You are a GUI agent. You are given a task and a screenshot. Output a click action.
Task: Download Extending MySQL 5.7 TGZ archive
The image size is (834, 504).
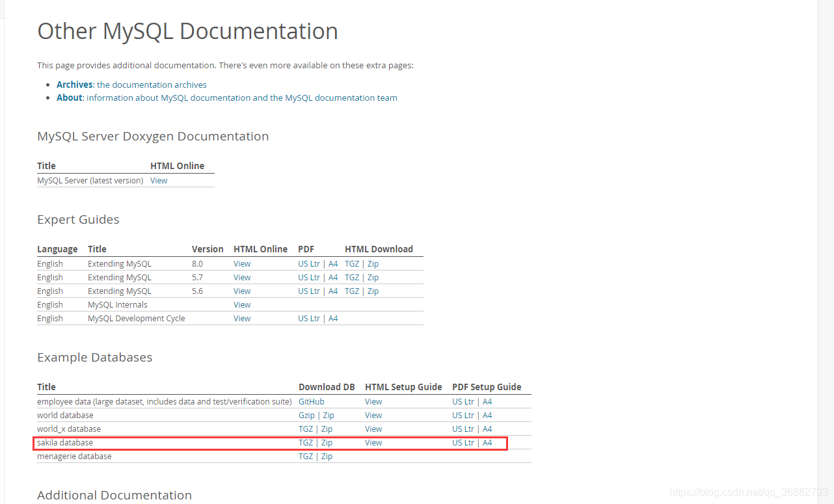pyautogui.click(x=352, y=278)
